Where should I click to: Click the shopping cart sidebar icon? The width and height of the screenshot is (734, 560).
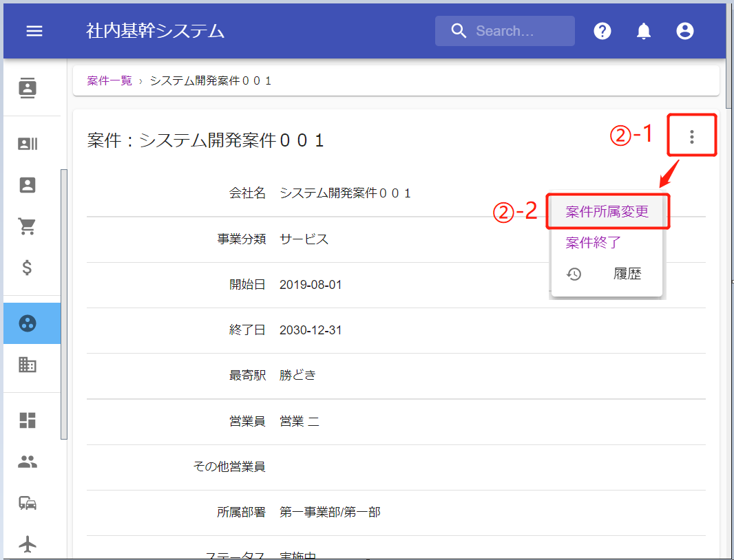tap(28, 226)
